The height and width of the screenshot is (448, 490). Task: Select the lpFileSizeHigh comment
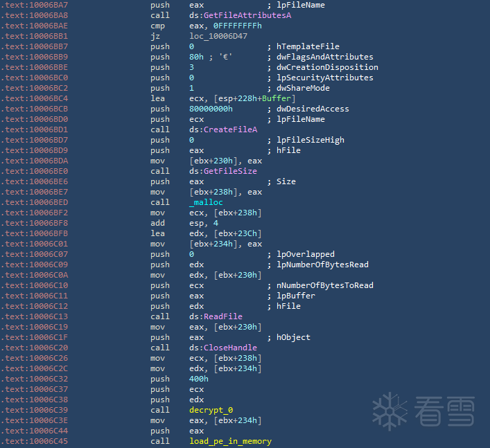(310, 140)
